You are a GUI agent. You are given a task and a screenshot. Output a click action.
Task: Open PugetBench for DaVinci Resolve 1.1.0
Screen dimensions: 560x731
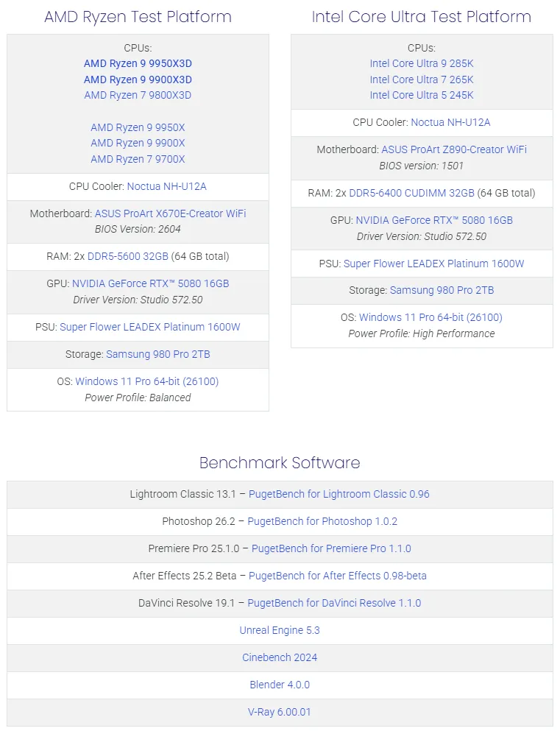click(x=334, y=603)
